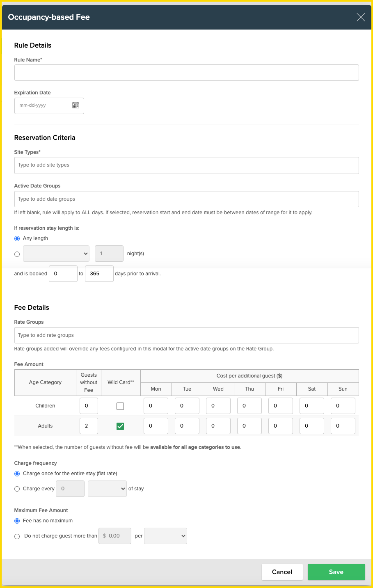The height and width of the screenshot is (588, 373).
Task: Select the custom stay length radio option
Action: (17, 254)
